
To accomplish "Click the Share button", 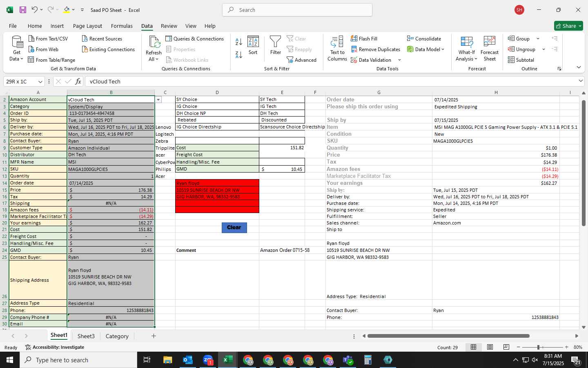I will (568, 26).
